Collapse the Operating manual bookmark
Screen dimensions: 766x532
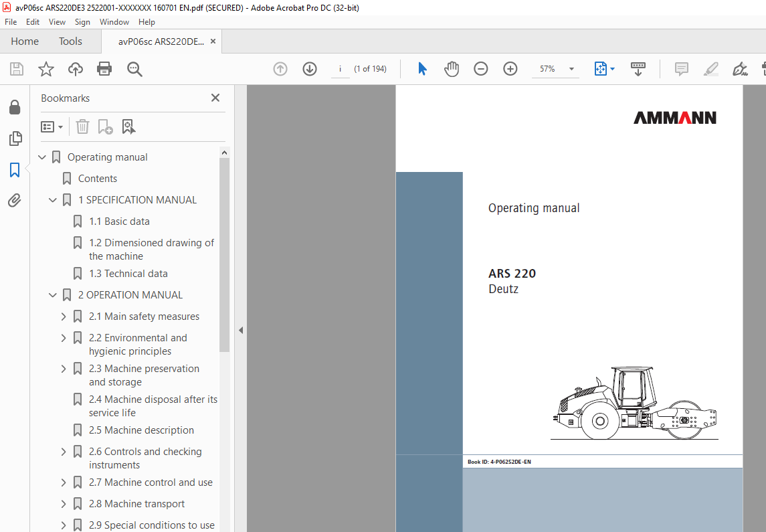[x=42, y=157]
